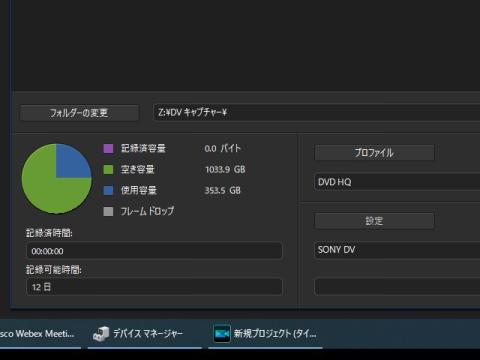Click the SONY DV device field
The height and width of the screenshot is (360, 480).
click(x=397, y=250)
